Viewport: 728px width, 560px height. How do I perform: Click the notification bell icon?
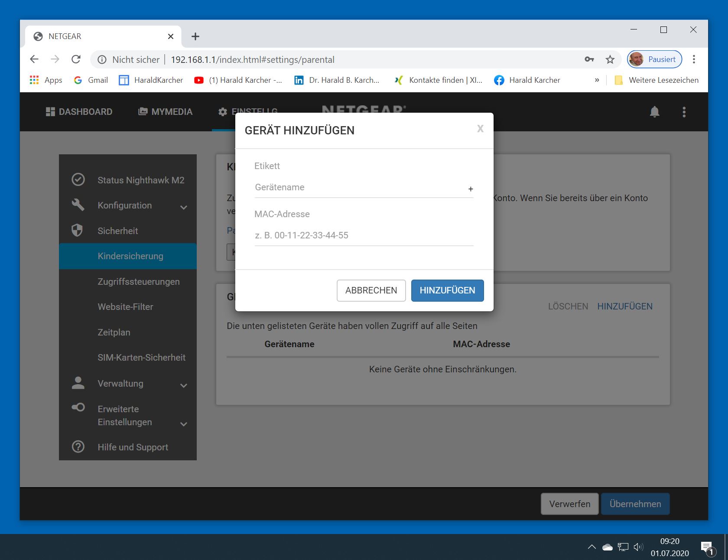[654, 112]
